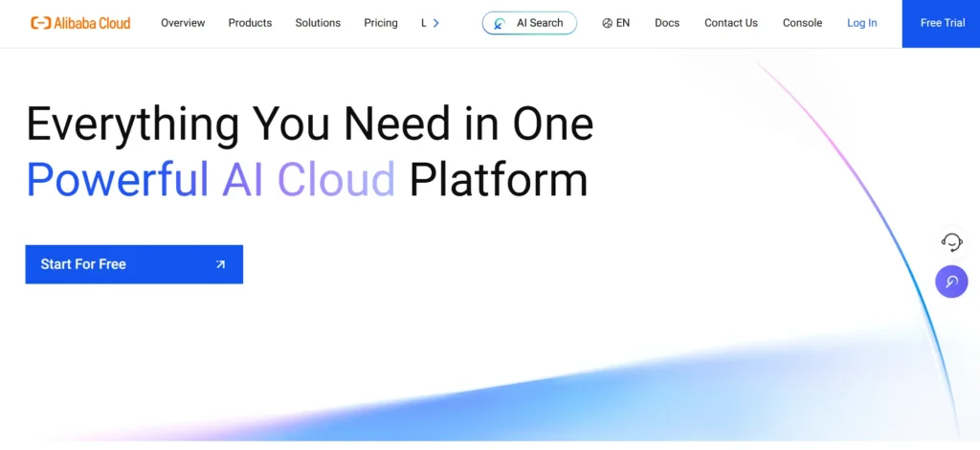Viewport: 980px width, 450px height.
Task: Click the Start For Free button
Action: (x=134, y=264)
